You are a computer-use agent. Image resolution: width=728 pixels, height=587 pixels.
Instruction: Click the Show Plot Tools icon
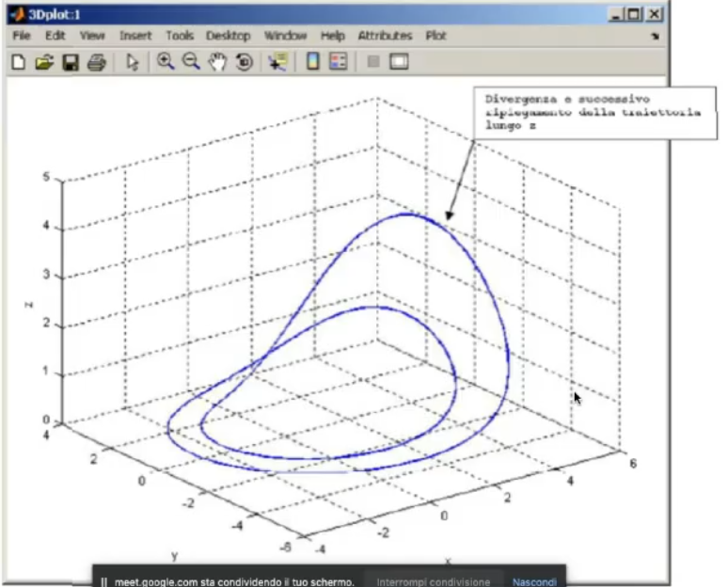[399, 62]
